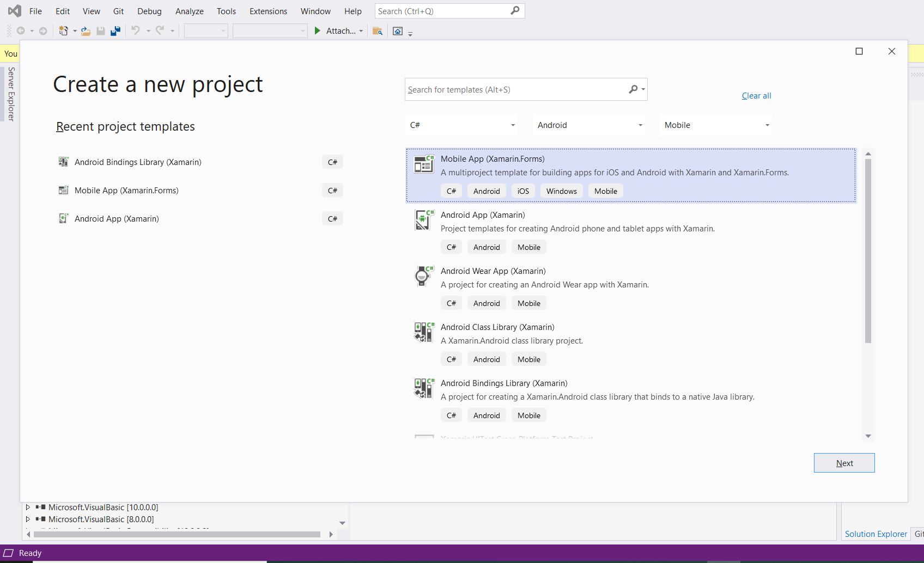Switch to the Solution Explorer tab
Viewport: 924px width, 563px height.
(x=876, y=534)
